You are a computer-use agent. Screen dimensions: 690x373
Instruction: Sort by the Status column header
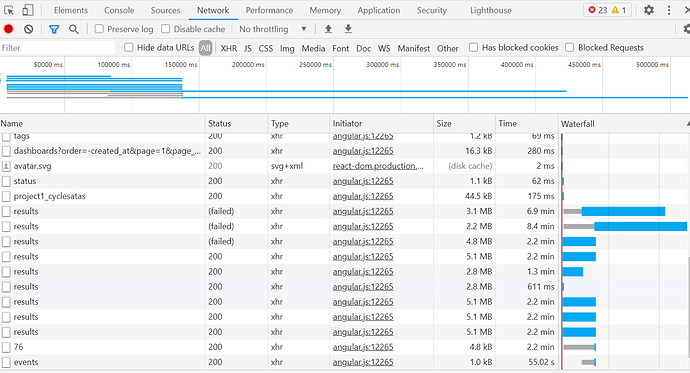(x=236, y=124)
